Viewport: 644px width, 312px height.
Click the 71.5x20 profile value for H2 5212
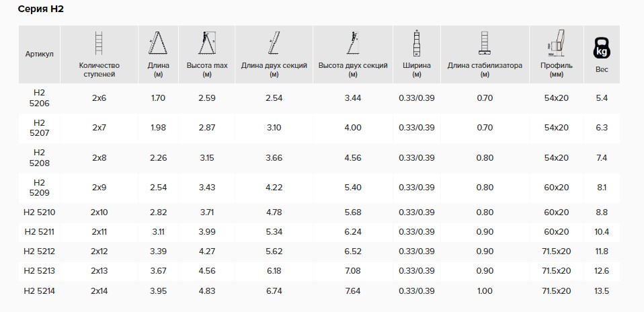557,251
